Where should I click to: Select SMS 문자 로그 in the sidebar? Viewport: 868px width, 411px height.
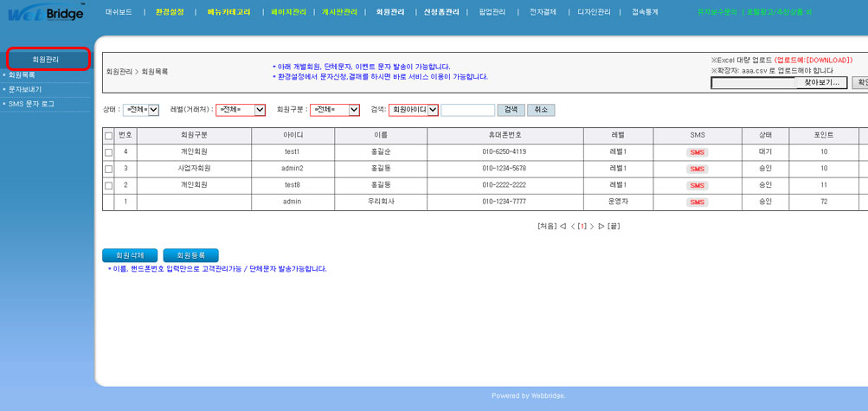(x=31, y=104)
